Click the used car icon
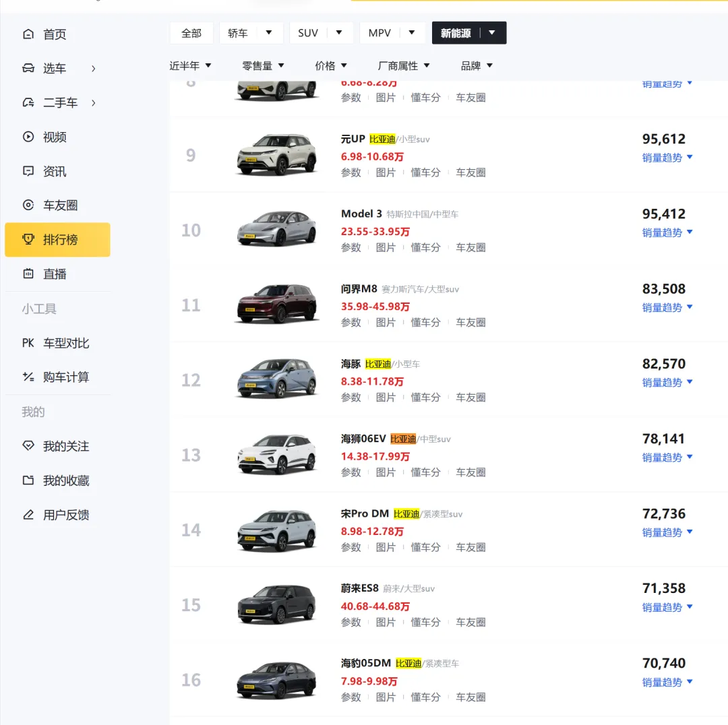728x725 pixels. coord(28,102)
